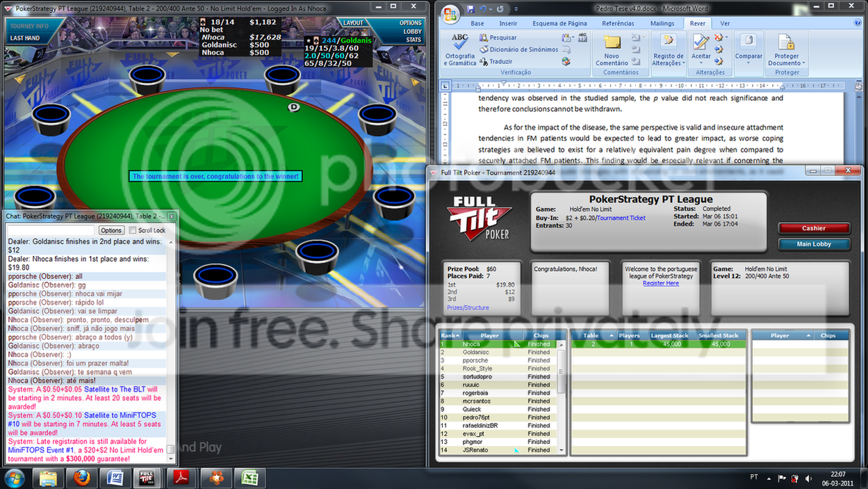The width and height of the screenshot is (868, 489).
Task: Click Undo arrow in Word quick access toolbar
Action: (483, 9)
